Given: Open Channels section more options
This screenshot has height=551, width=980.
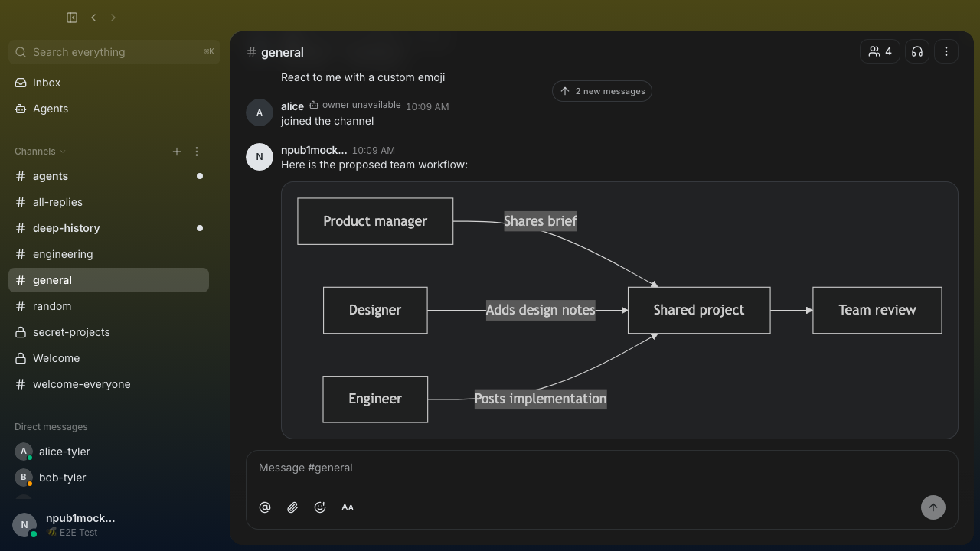Looking at the screenshot, I should coord(197,152).
